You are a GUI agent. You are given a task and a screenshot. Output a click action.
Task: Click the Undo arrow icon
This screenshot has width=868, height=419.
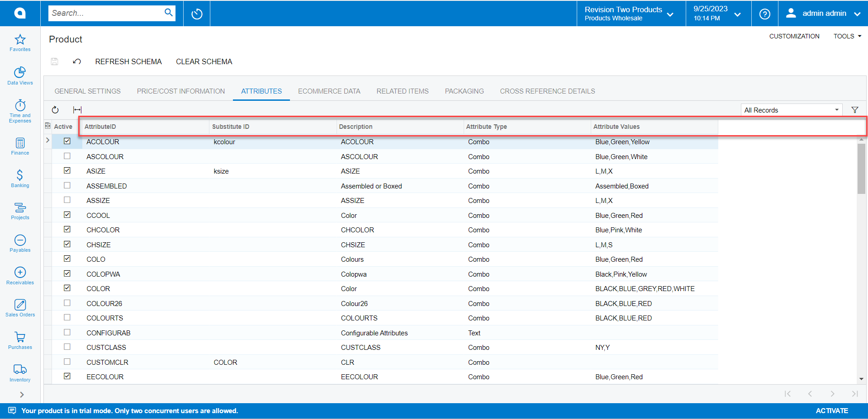76,61
